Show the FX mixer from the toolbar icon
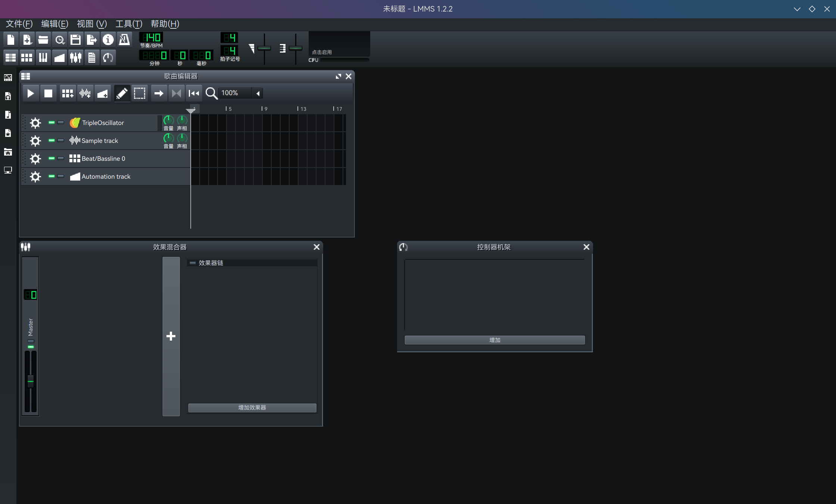This screenshot has width=836, height=504. [x=76, y=57]
